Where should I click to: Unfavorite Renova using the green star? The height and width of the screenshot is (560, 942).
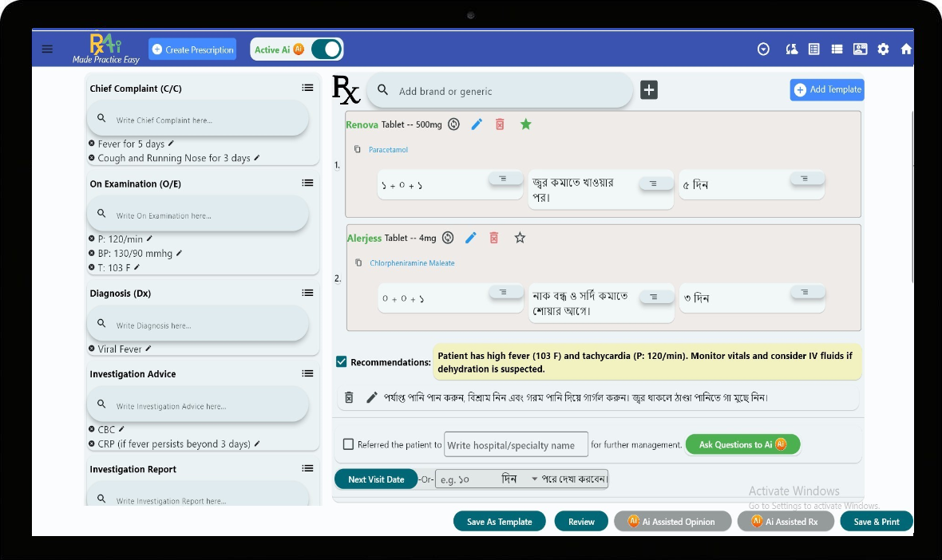[525, 124]
